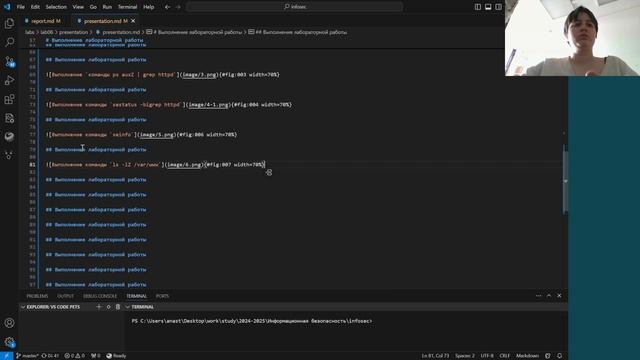The image size is (640, 360).
Task: Click presentation folder breadcrumb segment
Action: (73, 32)
